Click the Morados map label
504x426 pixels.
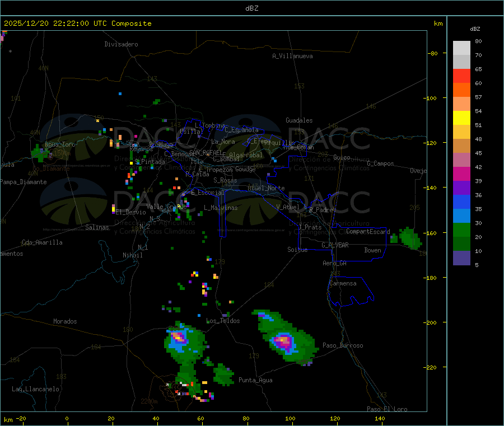coord(65,321)
